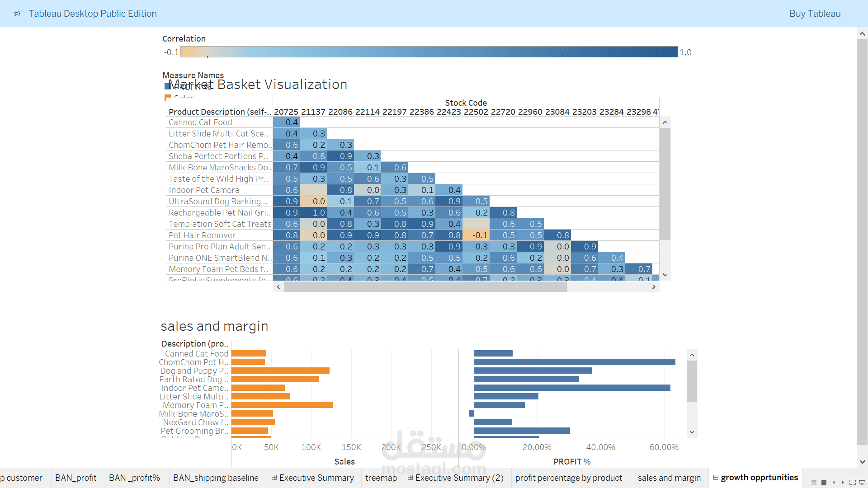Screen dimensions: 868x488
Task: Select NexGard Chew label in bar chart
Action: (x=195, y=422)
